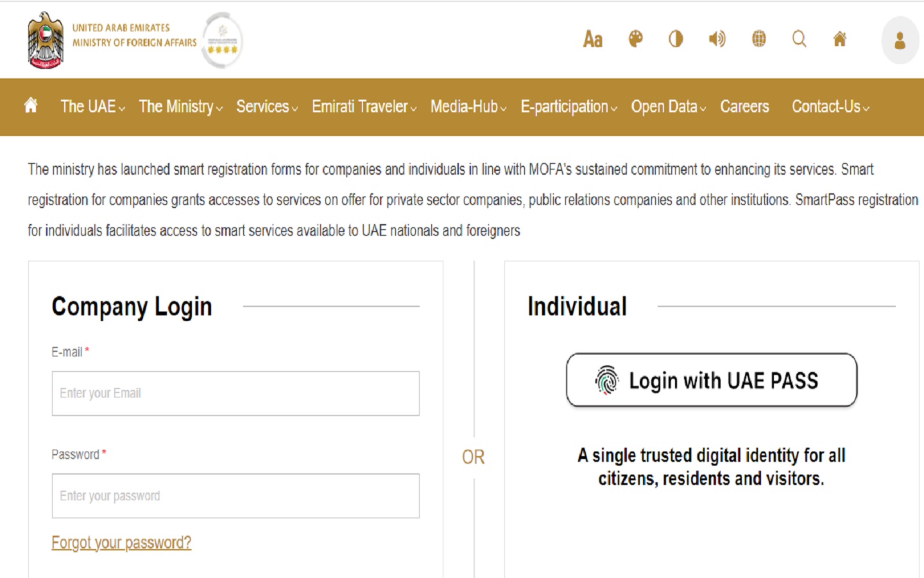Click the Aa text size icon
Screen dimensions: 924x578
pyautogui.click(x=592, y=40)
